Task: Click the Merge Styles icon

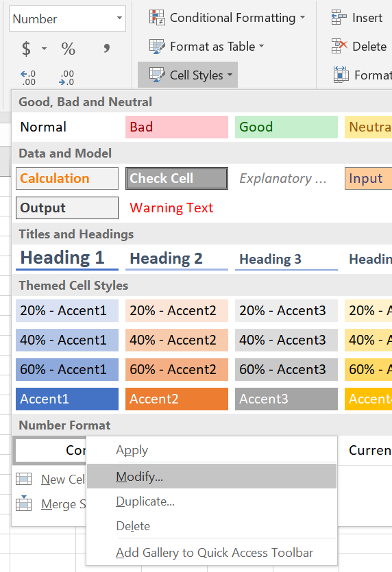Action: click(24, 503)
